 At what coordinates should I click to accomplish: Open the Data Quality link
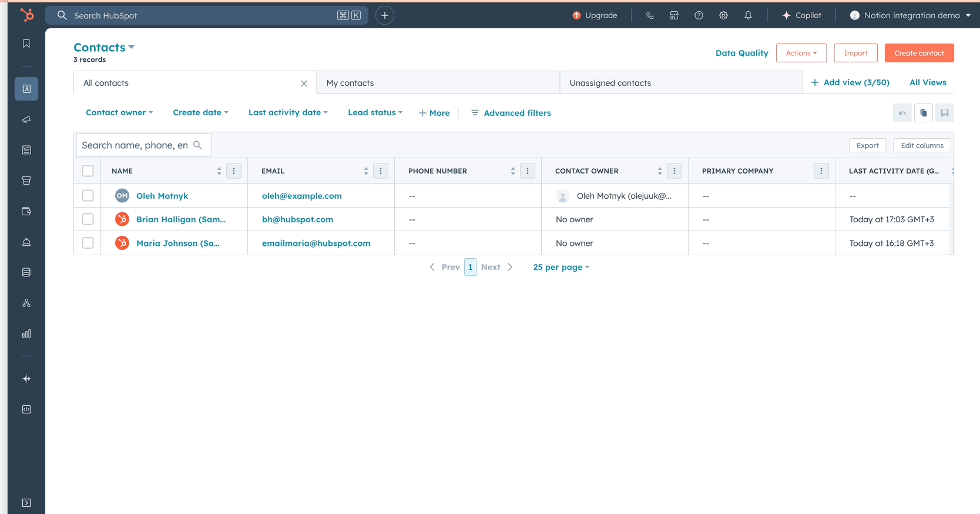point(741,53)
